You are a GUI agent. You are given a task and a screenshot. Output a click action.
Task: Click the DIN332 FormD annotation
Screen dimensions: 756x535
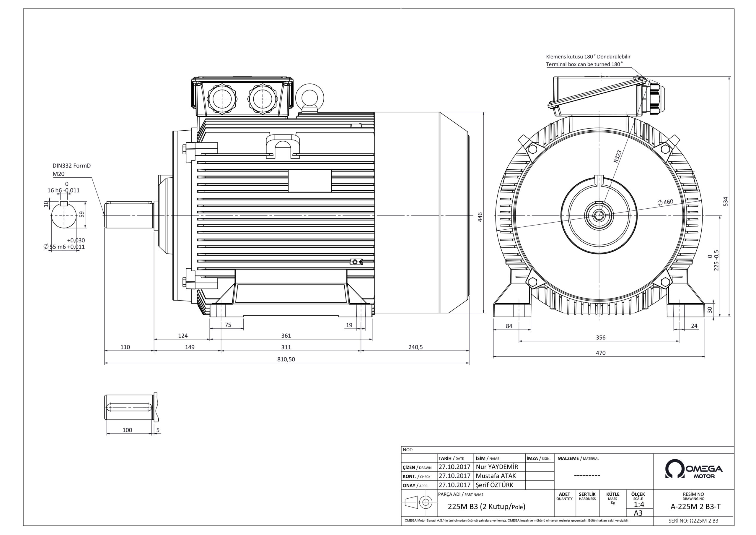pyautogui.click(x=71, y=166)
